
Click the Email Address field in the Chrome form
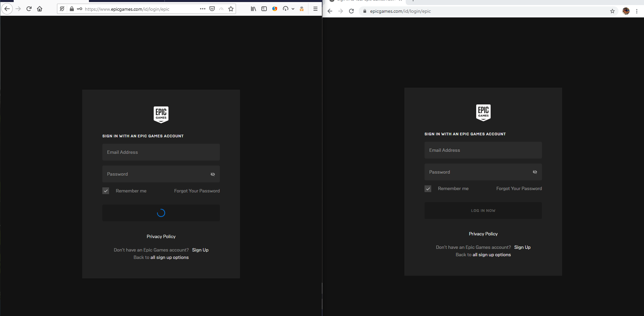(x=483, y=150)
